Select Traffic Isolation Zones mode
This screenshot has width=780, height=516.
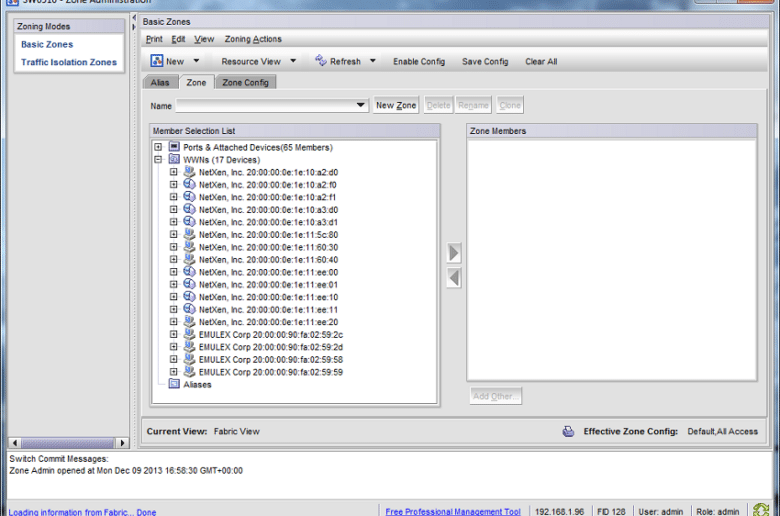(69, 62)
